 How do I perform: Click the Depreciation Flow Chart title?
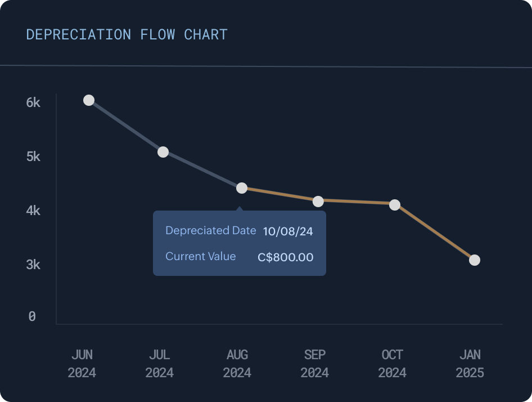point(127,34)
